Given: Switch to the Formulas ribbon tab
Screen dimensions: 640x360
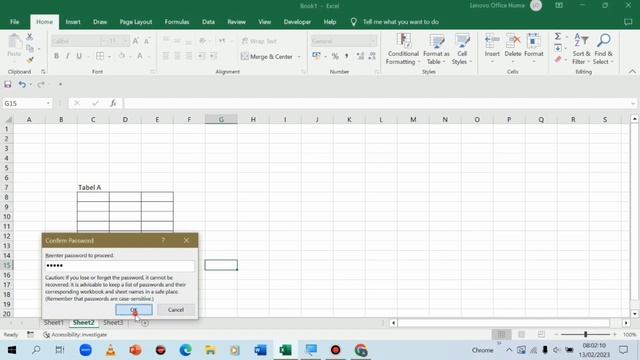Looking at the screenshot, I should [x=177, y=22].
